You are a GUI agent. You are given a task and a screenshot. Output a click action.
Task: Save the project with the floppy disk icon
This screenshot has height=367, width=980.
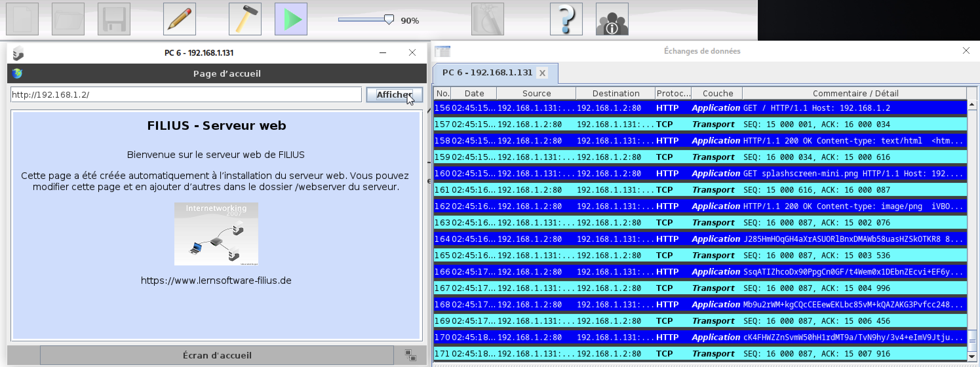pyautogui.click(x=114, y=19)
